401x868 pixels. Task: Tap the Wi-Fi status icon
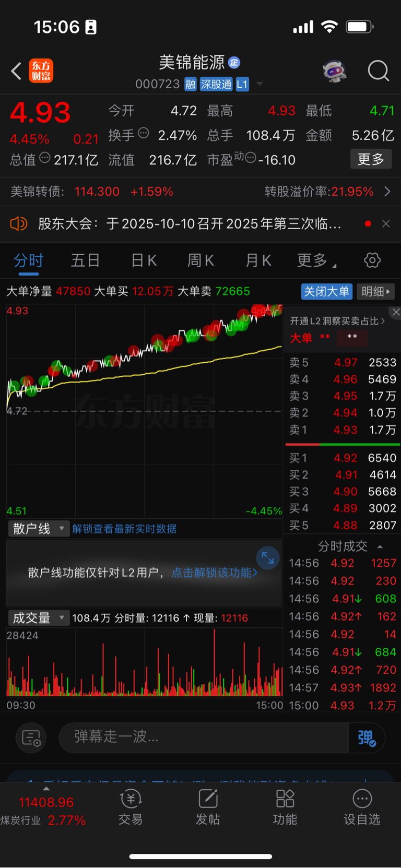point(329,27)
